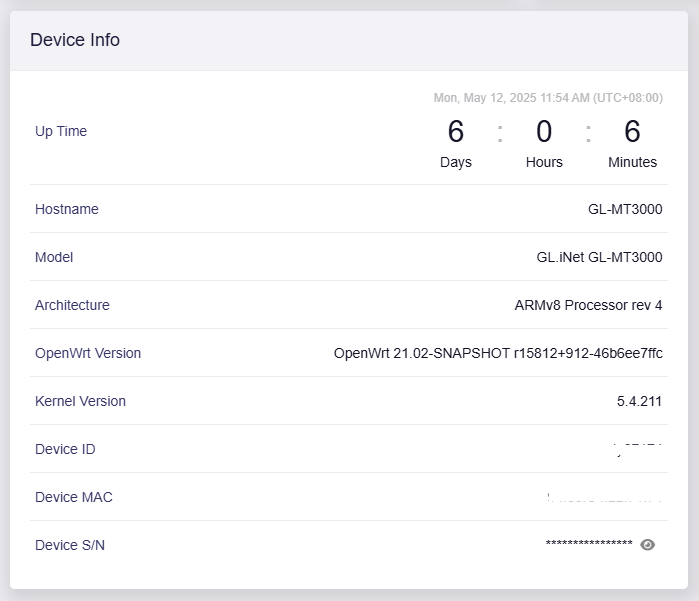Select the kernel value 5.4.211
The image size is (699, 601).
click(639, 401)
